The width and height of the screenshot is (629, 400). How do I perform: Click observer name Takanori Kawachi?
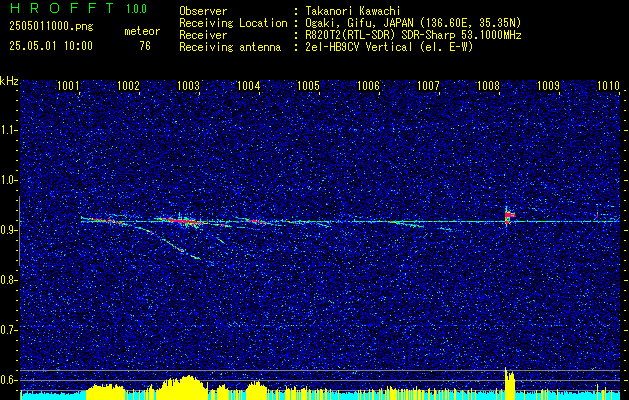click(x=353, y=11)
